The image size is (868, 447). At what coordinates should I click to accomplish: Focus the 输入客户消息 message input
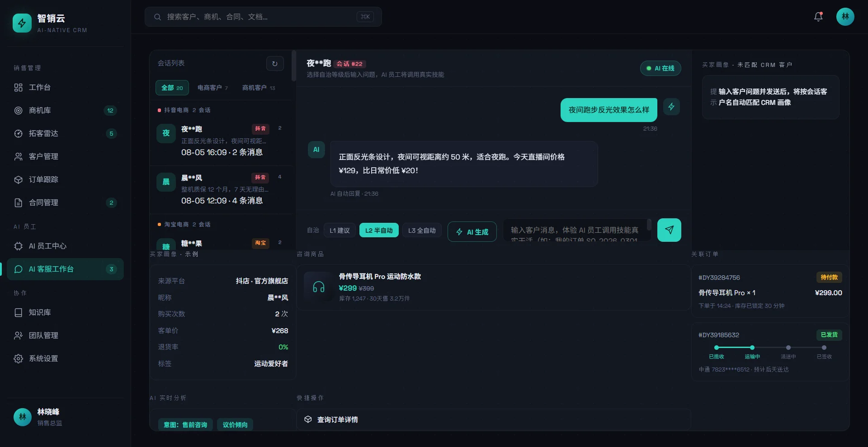point(577,230)
